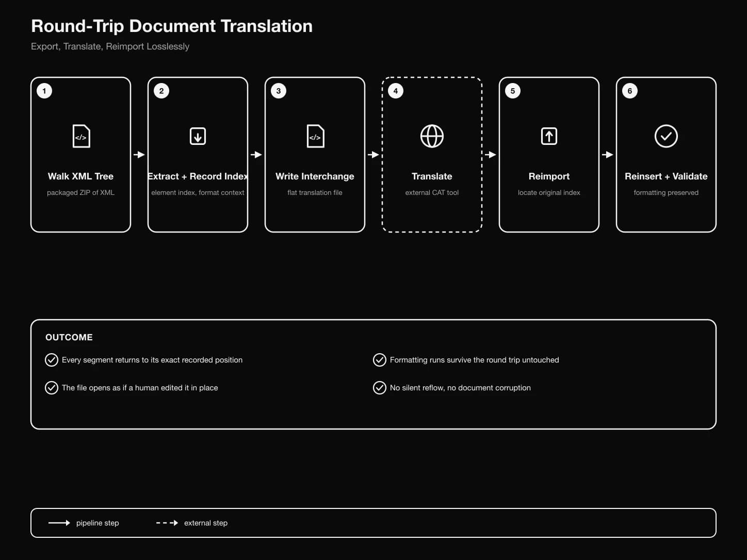This screenshot has width=747, height=560.
Task: Click the 'external step' legend label
Action: point(206,523)
